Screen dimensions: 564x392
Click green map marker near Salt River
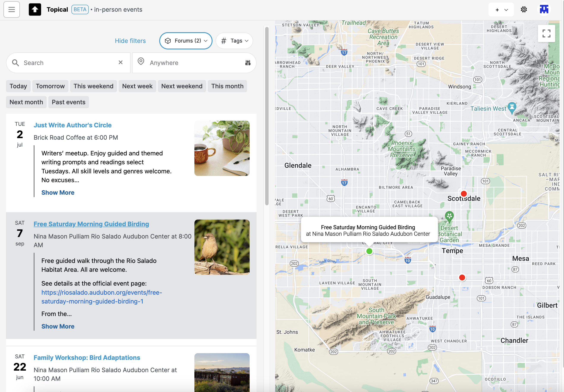[369, 251]
